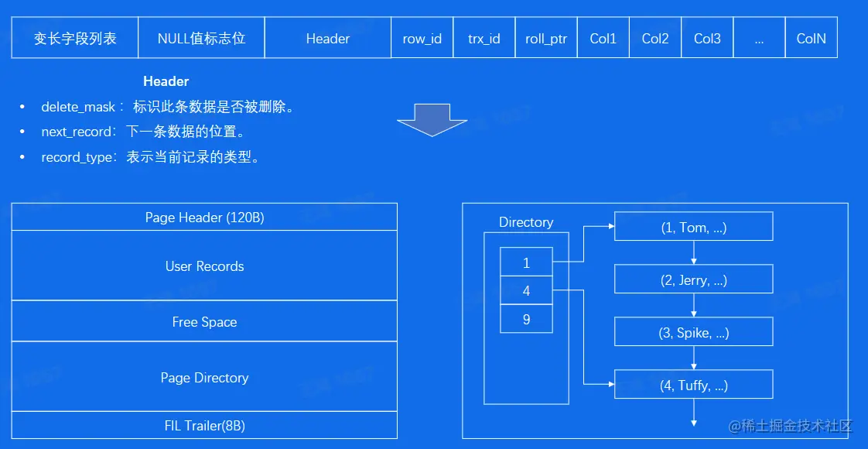Click directory slot 4
This screenshot has width=868, height=449.
[x=526, y=290]
